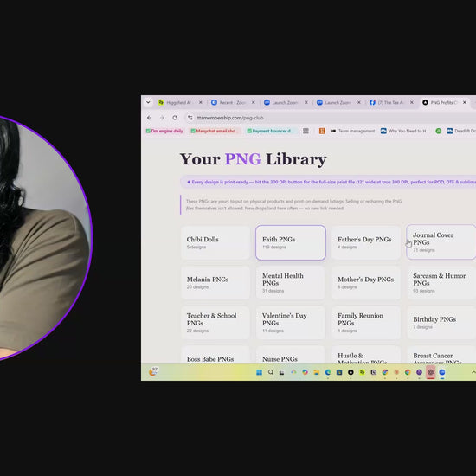Open the Mother's Day PNGs card
Viewport: 476px width, 476px height.
click(x=366, y=283)
